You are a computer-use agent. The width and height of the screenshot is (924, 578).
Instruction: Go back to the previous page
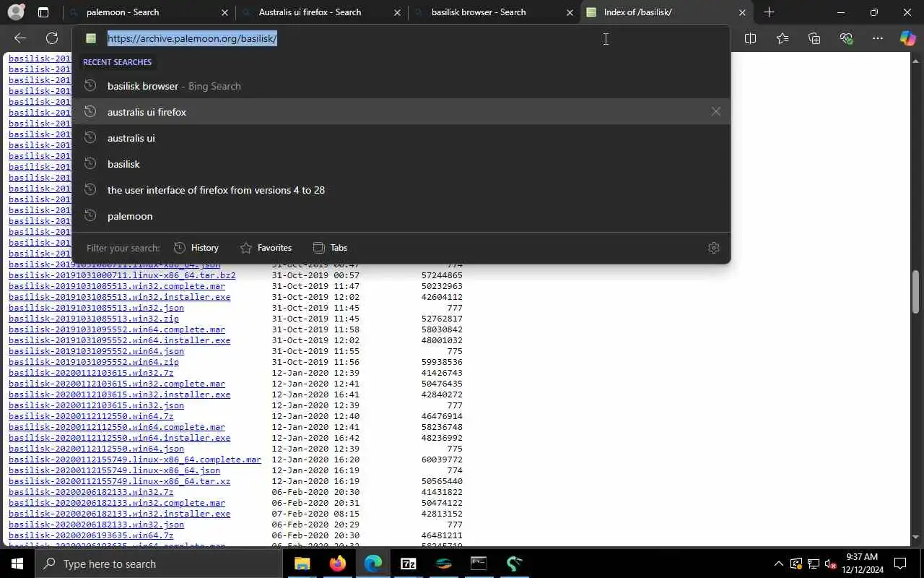[20, 38]
